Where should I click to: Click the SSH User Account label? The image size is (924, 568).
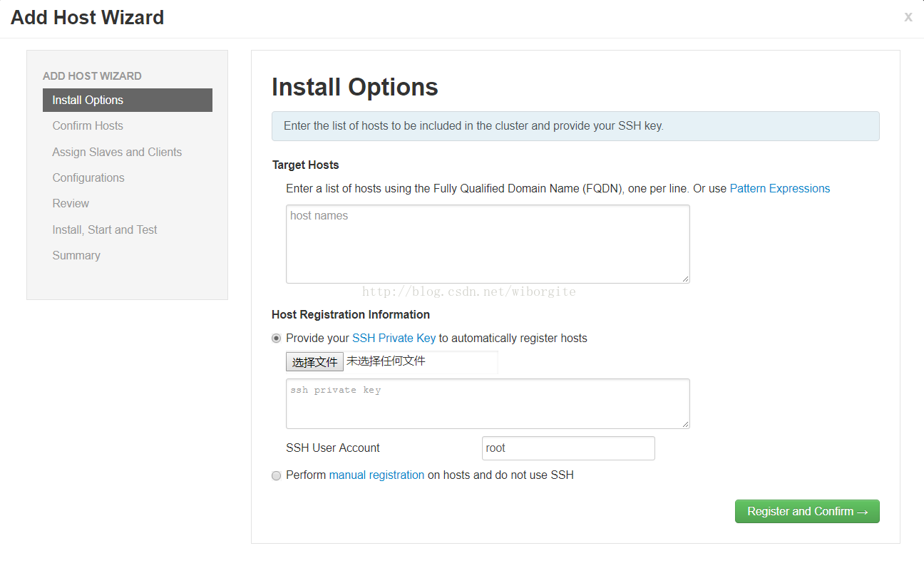333,448
